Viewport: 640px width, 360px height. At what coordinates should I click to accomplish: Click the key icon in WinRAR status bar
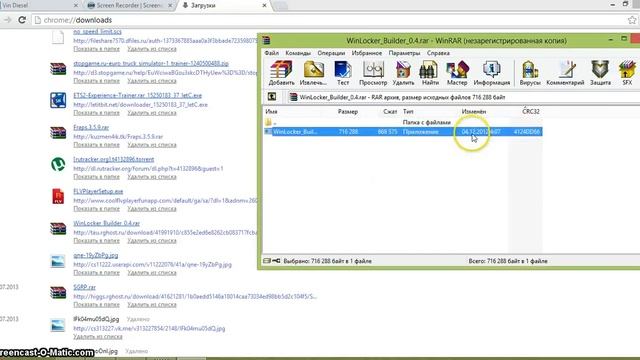tap(276, 260)
